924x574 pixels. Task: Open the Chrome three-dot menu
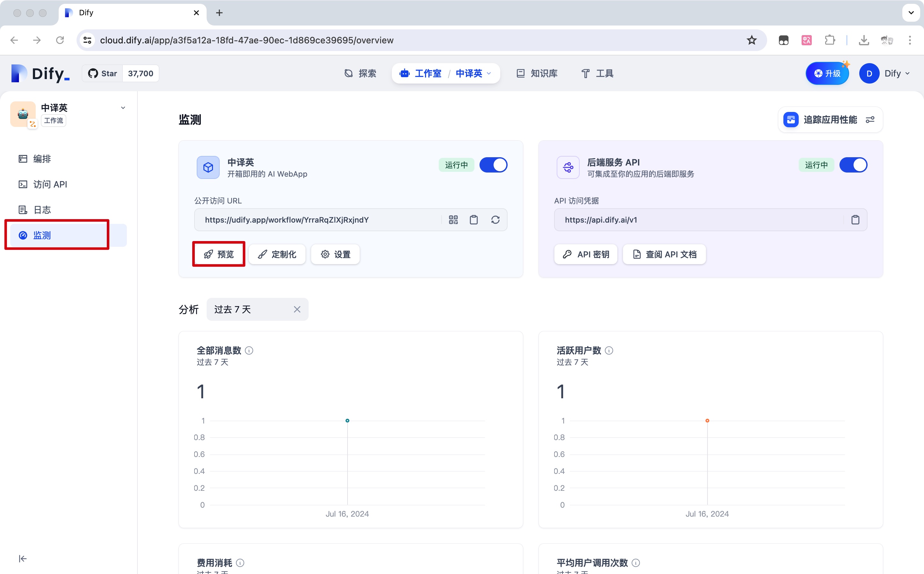pyautogui.click(x=910, y=40)
